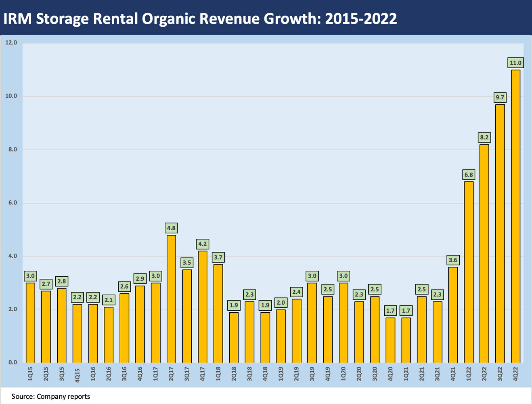
Task: Select the 2.8 data label above the 3Q15 bar
Action: [62, 282]
